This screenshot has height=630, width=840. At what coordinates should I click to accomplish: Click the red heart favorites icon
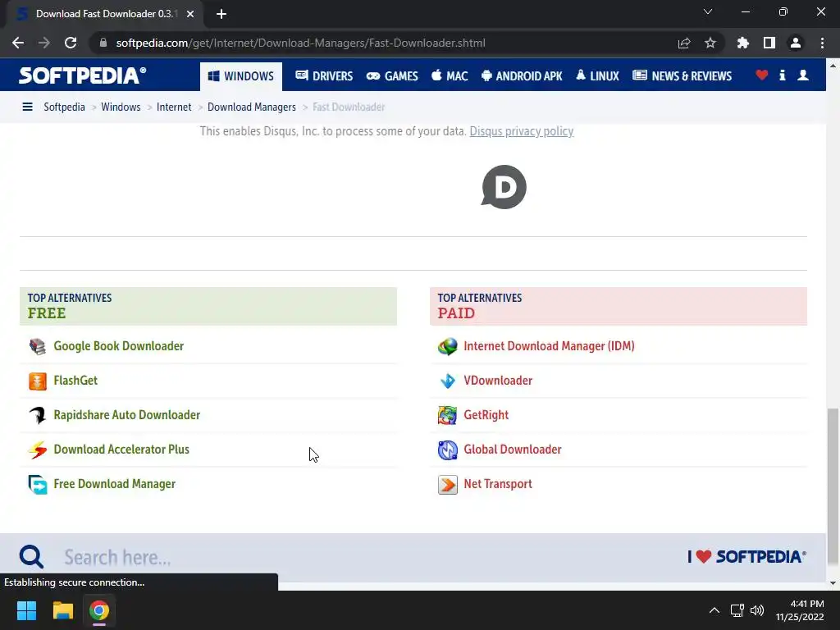click(x=762, y=75)
